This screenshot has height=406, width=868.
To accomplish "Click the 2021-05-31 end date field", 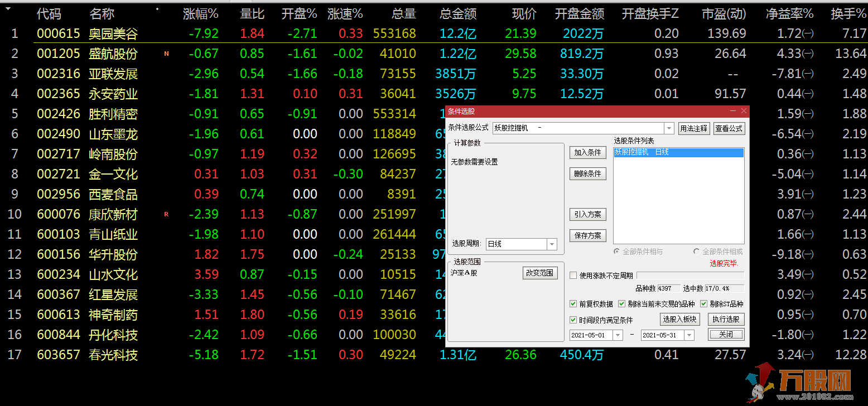I will (663, 335).
